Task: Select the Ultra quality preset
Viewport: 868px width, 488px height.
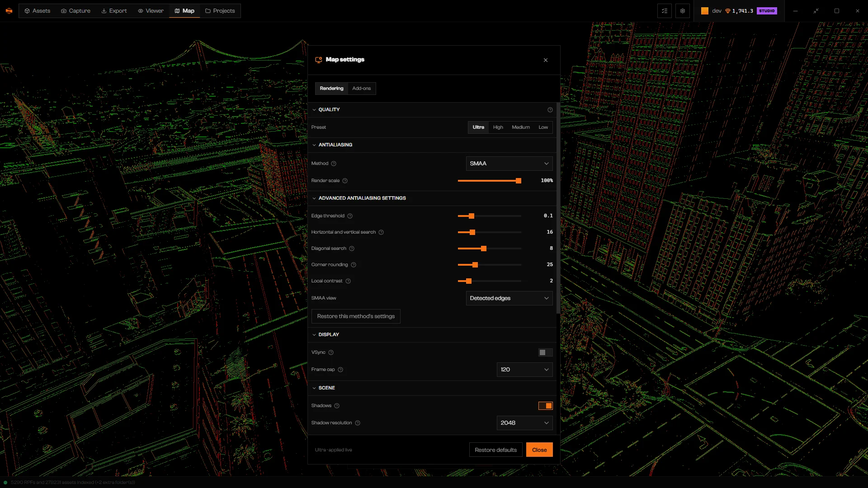Action: pos(478,127)
